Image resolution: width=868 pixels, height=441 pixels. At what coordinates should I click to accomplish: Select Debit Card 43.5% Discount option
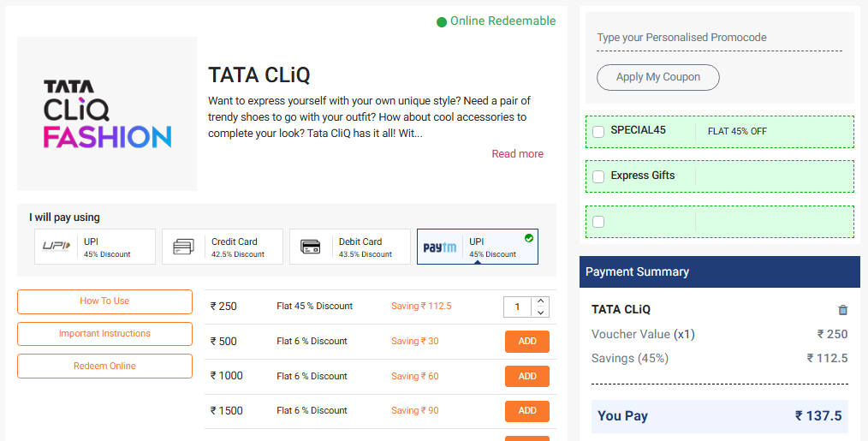pos(350,247)
